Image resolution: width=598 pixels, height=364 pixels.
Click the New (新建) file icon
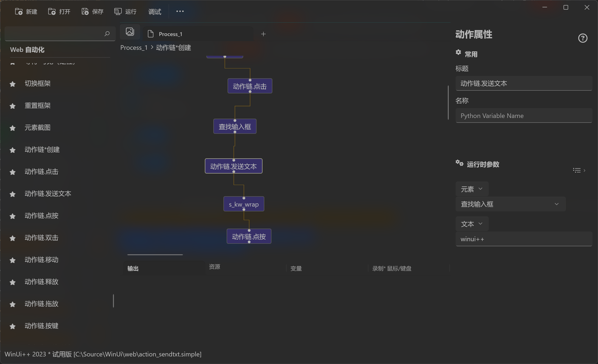click(19, 11)
